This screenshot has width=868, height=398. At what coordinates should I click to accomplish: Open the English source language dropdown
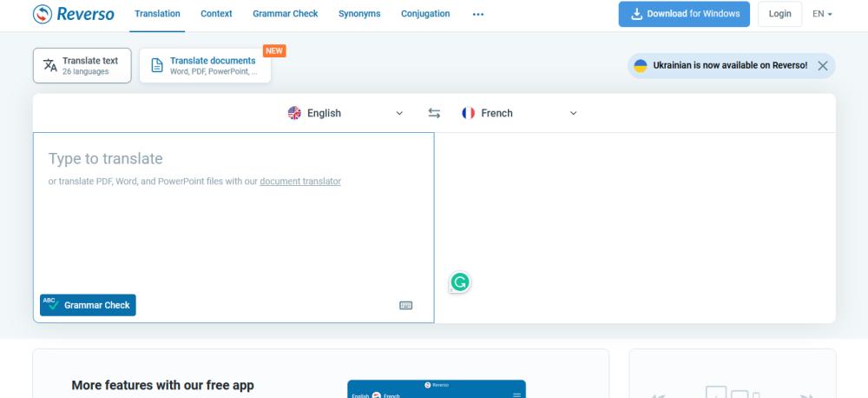click(345, 113)
